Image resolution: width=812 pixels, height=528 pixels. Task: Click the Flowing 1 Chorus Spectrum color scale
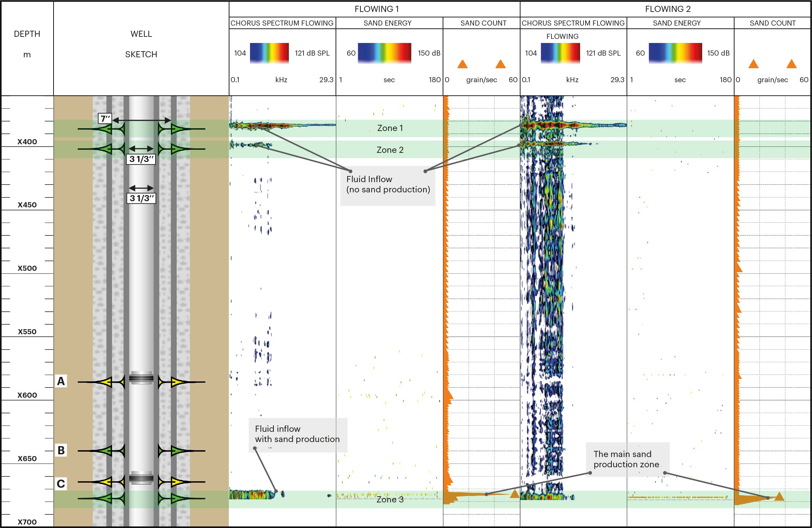[269, 53]
